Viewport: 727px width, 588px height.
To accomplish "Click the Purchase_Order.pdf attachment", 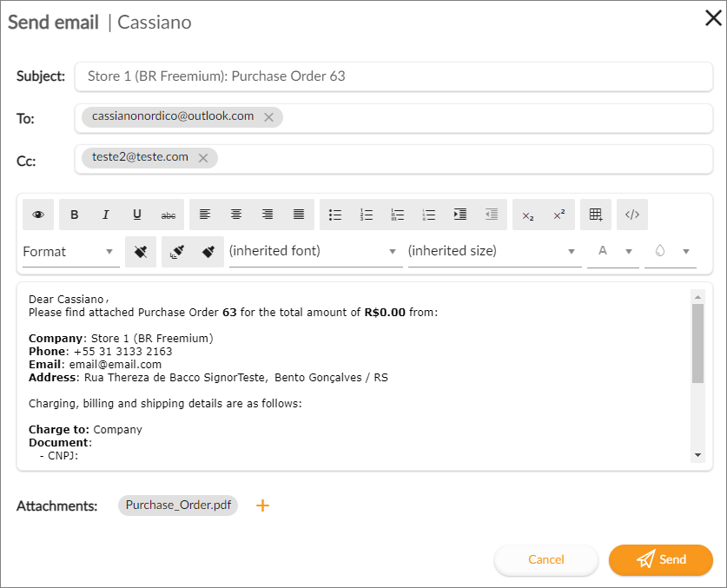I will (x=178, y=505).
